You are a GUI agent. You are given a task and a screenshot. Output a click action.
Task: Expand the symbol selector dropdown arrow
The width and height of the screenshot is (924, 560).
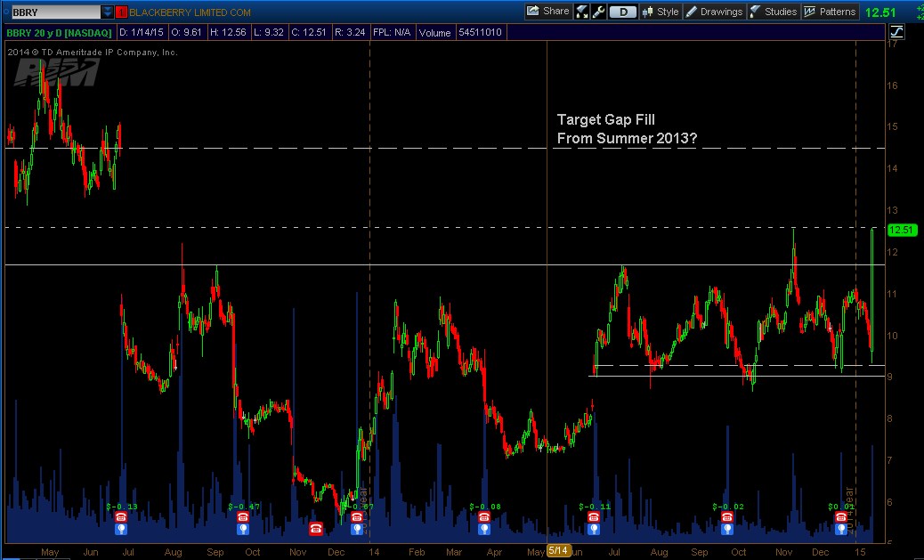coord(107,12)
